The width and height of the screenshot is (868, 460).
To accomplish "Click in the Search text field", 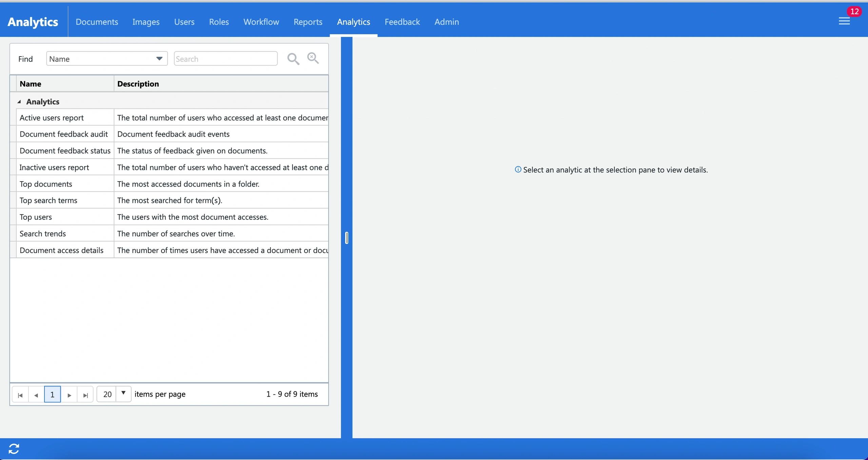I will pos(225,59).
